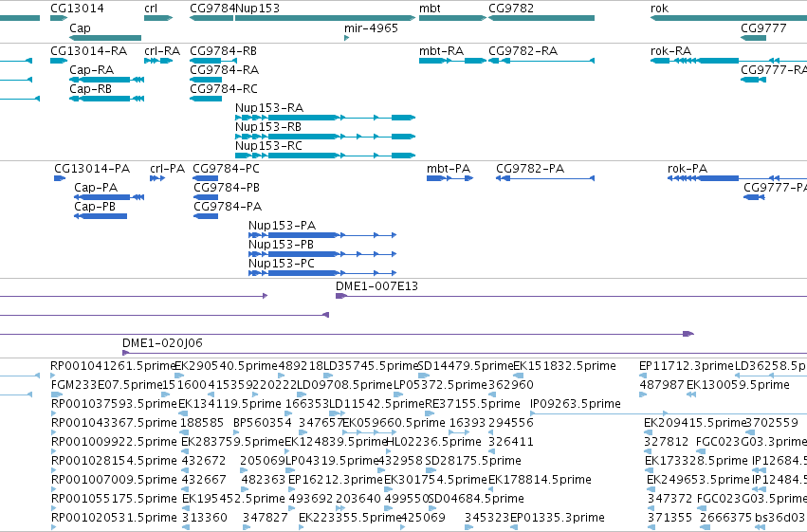Click protein Nup153-PC
The image size is (807, 532).
282,264
